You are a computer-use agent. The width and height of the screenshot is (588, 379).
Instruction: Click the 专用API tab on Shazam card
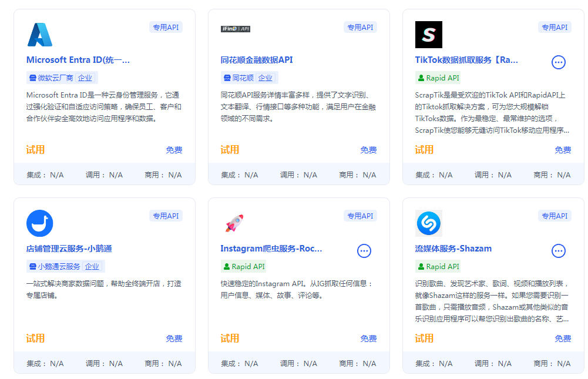click(554, 216)
